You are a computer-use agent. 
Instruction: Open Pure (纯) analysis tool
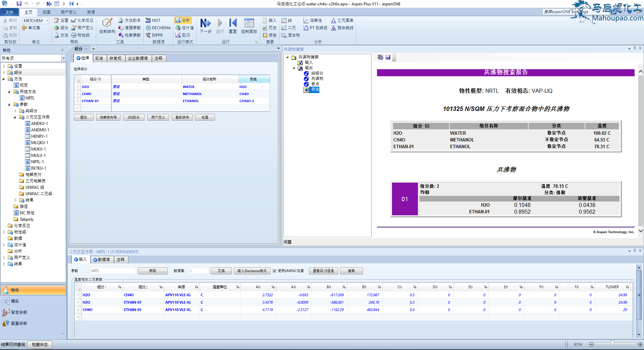click(287, 20)
